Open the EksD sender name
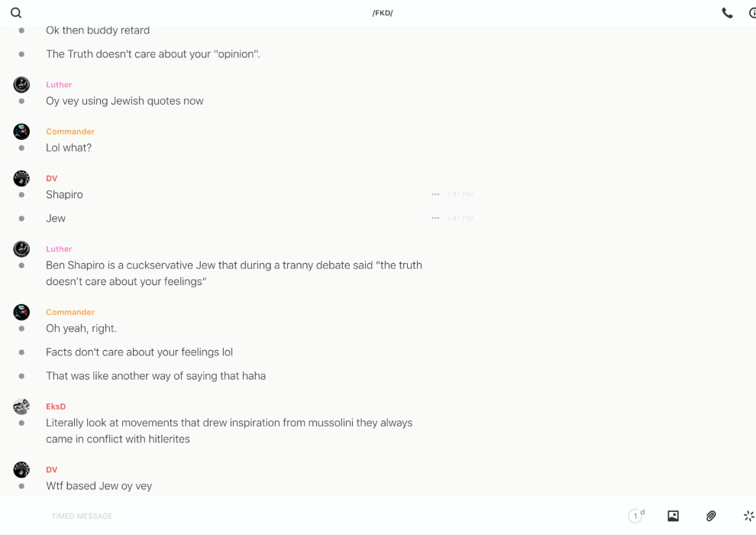This screenshot has width=756, height=535. (56, 407)
